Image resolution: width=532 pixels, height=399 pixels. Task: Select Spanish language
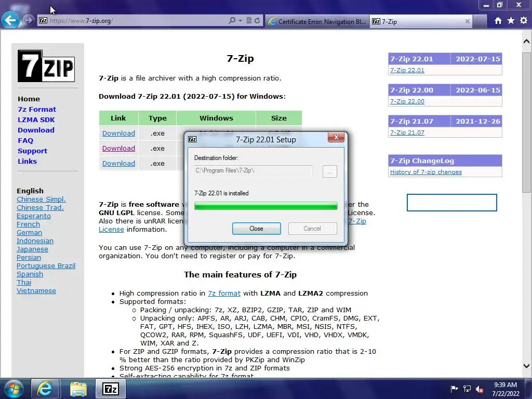pyautogui.click(x=30, y=274)
